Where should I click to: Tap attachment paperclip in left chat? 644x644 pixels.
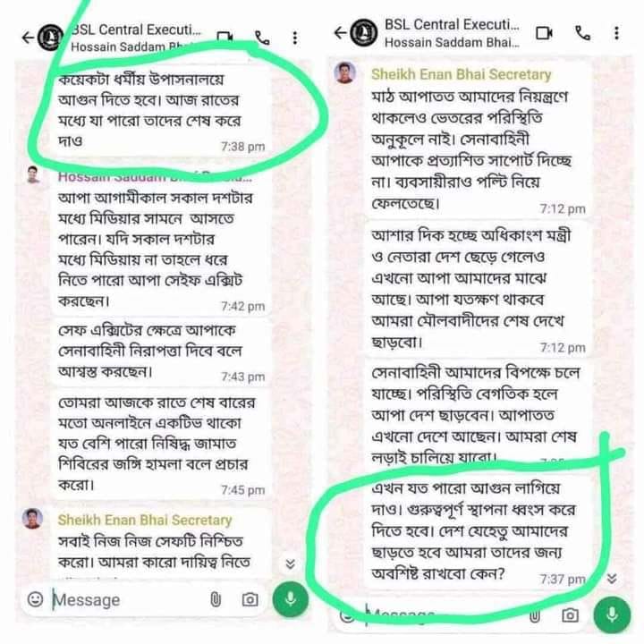coord(216,599)
